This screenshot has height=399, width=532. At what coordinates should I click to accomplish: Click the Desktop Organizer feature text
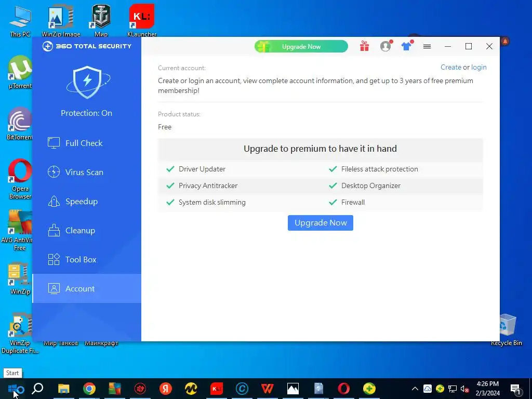pyautogui.click(x=371, y=185)
